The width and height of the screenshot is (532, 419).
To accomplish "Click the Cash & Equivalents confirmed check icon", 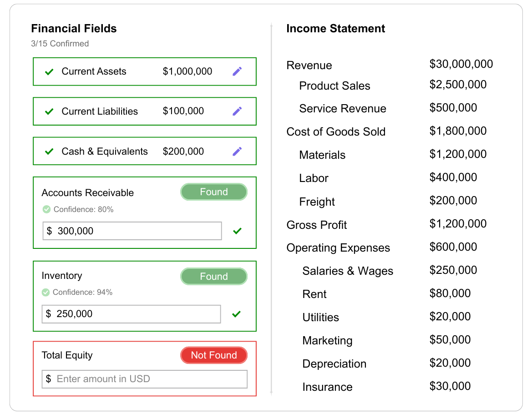I will pos(49,151).
